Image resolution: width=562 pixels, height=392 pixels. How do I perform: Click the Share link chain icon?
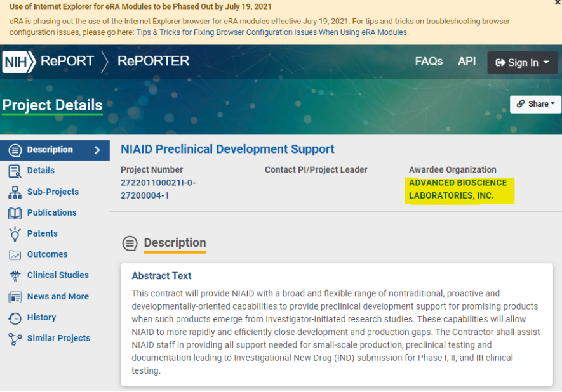[521, 104]
